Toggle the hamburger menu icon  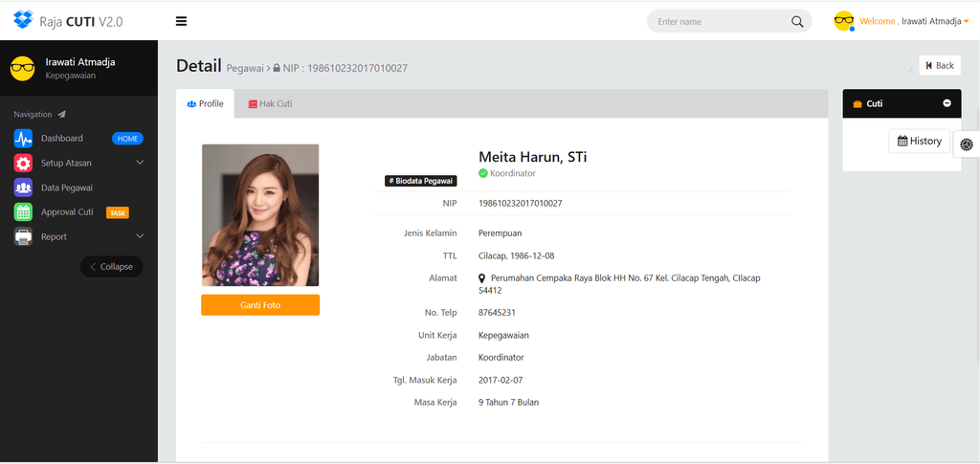(181, 21)
